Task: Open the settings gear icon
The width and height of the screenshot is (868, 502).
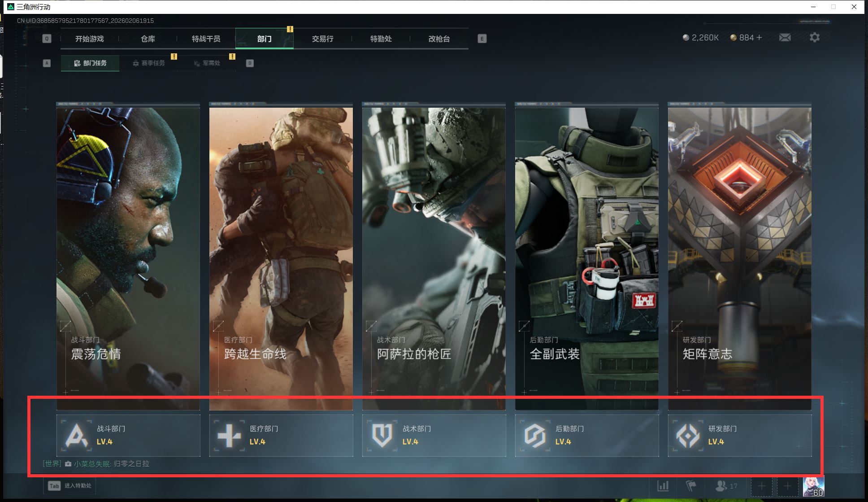Action: point(814,38)
